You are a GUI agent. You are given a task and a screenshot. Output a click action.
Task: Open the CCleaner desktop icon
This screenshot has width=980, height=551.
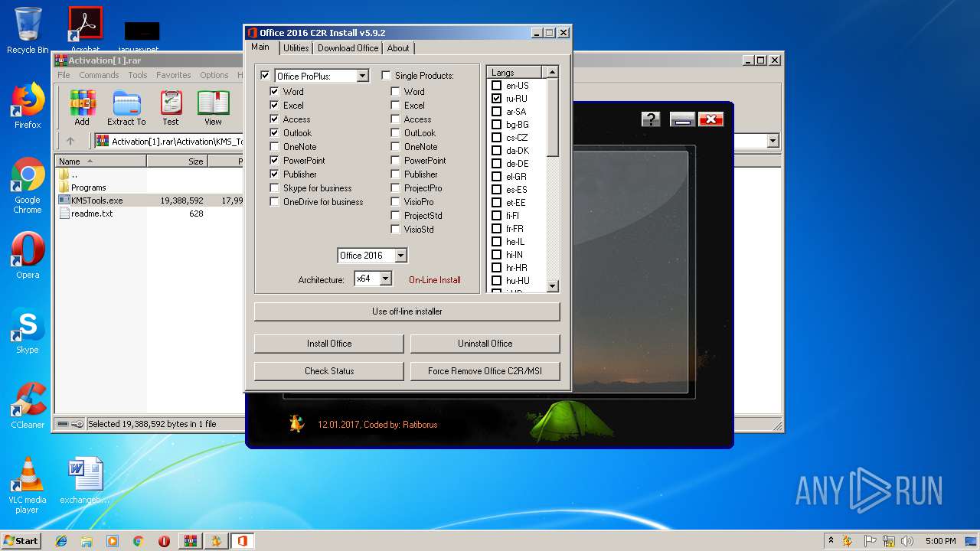pyautogui.click(x=28, y=406)
